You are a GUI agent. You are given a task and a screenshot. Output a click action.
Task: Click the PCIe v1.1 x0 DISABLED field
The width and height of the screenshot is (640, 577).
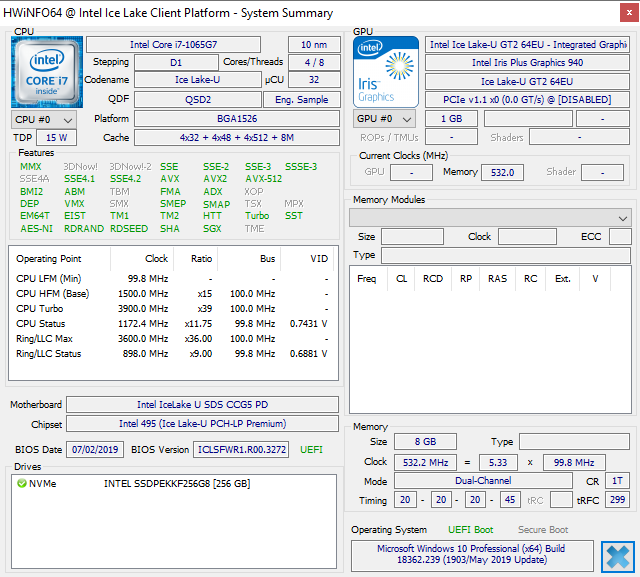click(x=527, y=100)
